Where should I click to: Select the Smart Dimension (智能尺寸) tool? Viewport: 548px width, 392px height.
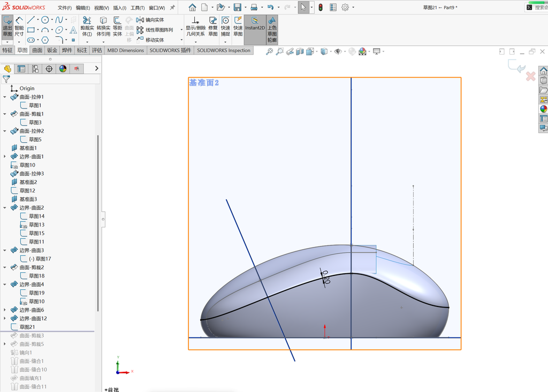19,27
